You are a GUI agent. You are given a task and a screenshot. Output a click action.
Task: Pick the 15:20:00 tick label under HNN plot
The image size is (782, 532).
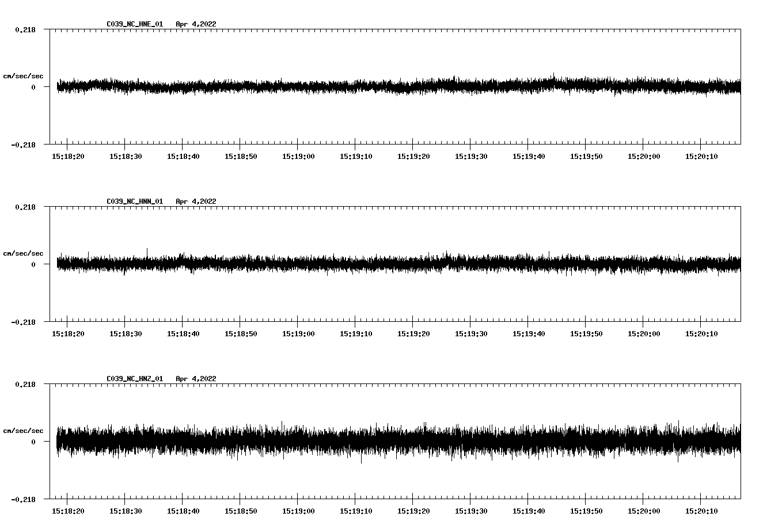644,334
